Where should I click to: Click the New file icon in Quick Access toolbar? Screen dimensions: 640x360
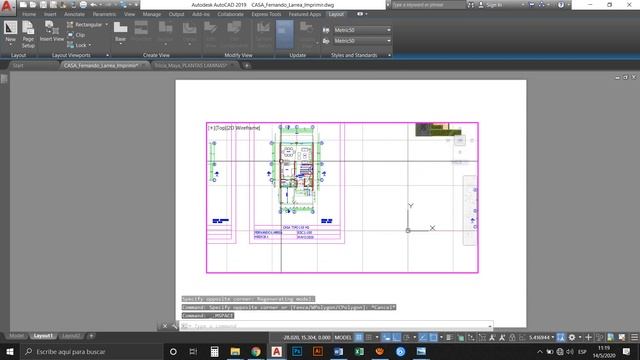click(x=23, y=5)
